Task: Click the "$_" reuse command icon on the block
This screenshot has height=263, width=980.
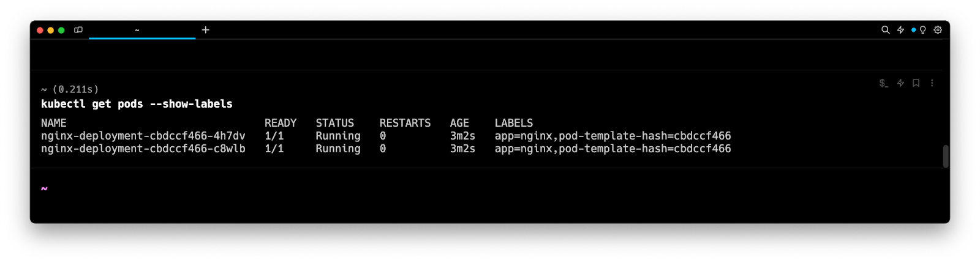Action: click(883, 83)
